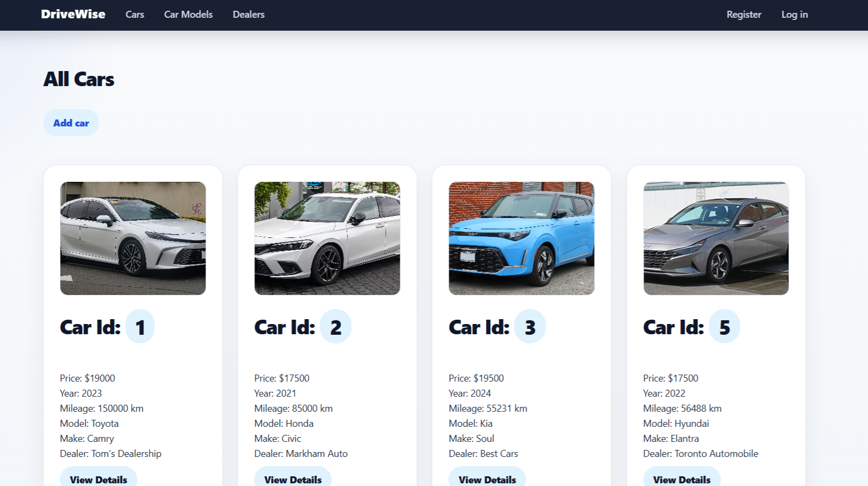The width and height of the screenshot is (868, 486).
Task: Select text 'Mileage: 56488 km'
Action: coord(682,408)
